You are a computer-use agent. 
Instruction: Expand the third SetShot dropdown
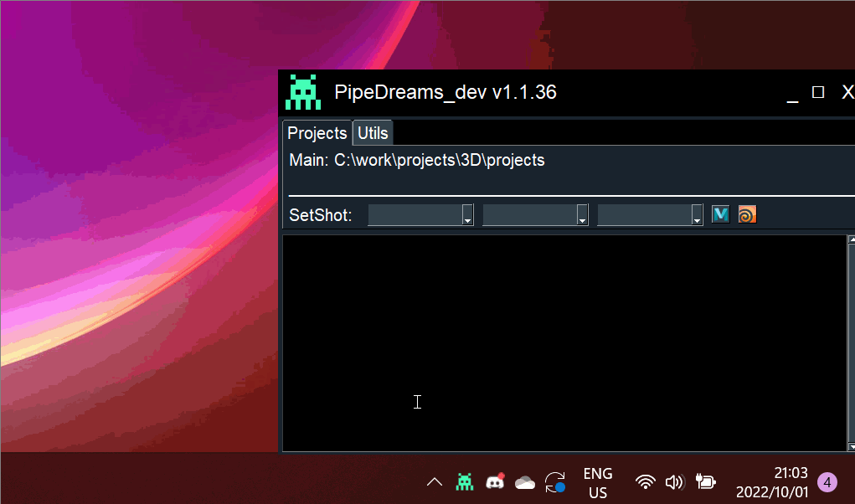tap(650, 214)
